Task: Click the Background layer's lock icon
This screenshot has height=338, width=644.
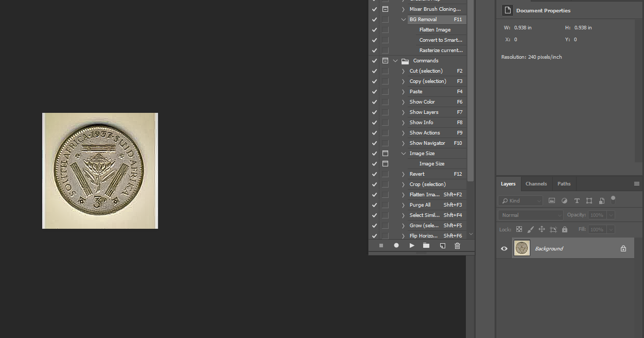Action: pyautogui.click(x=623, y=248)
